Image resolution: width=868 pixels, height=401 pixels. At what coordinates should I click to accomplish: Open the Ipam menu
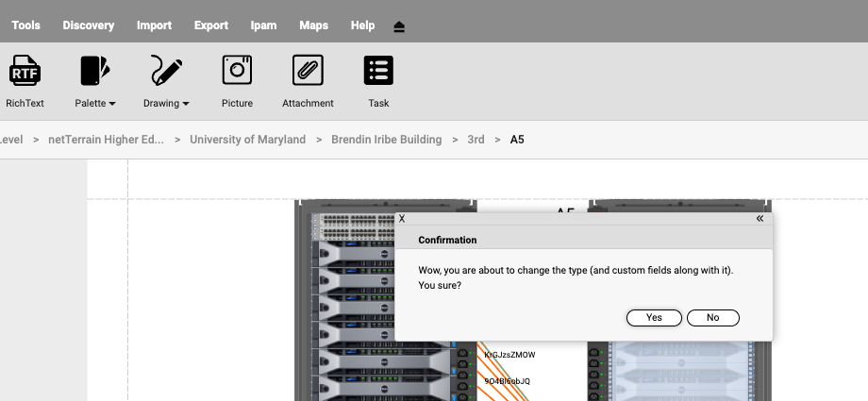tap(263, 25)
